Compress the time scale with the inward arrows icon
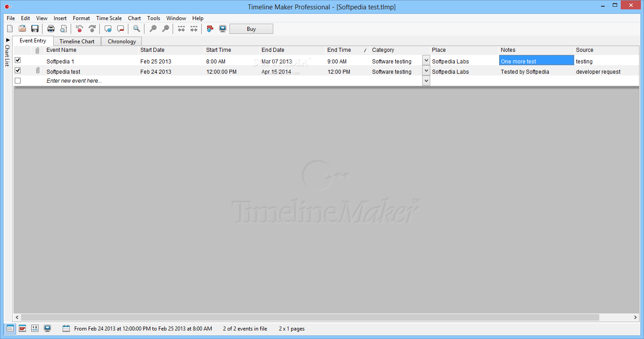Image resolution: width=644 pixels, height=339 pixels. click(194, 29)
